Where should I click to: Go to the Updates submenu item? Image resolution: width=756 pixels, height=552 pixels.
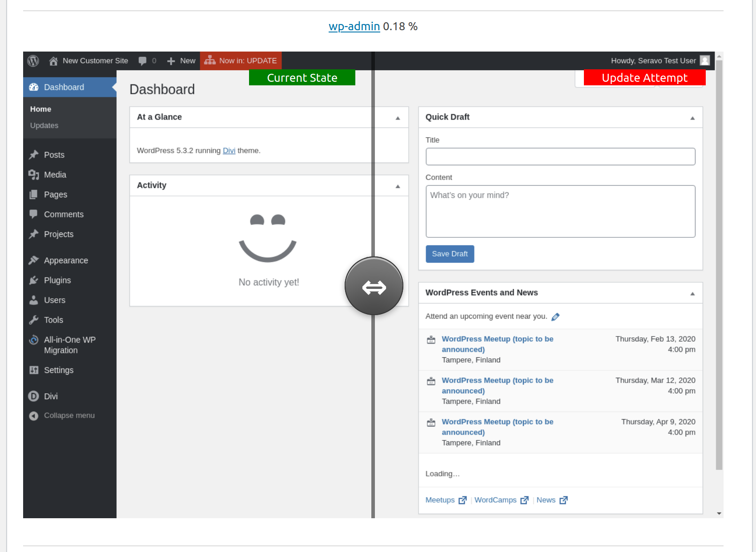click(x=44, y=125)
